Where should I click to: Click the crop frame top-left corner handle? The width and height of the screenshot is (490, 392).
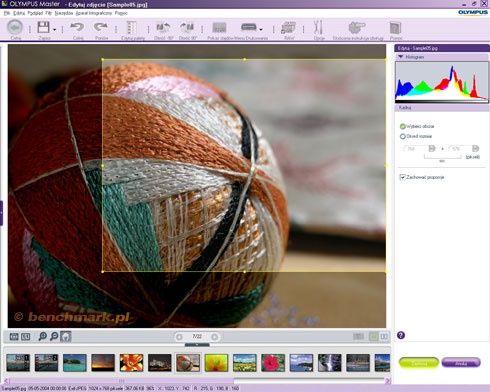pyautogui.click(x=102, y=60)
